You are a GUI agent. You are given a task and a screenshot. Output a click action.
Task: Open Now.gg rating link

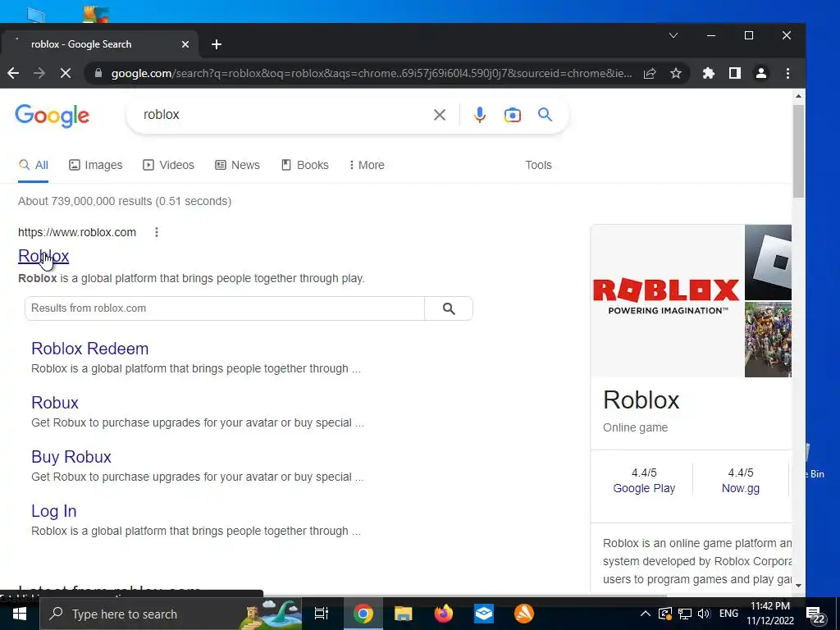point(741,489)
